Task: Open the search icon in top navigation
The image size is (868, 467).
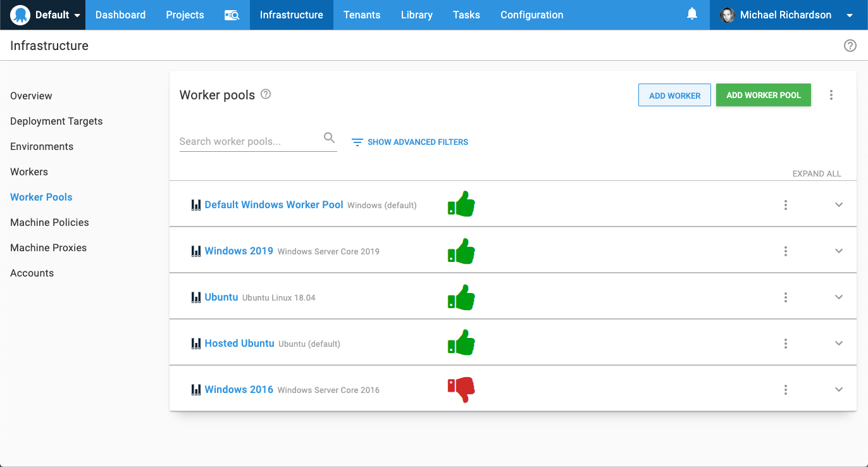Action: coord(232,15)
